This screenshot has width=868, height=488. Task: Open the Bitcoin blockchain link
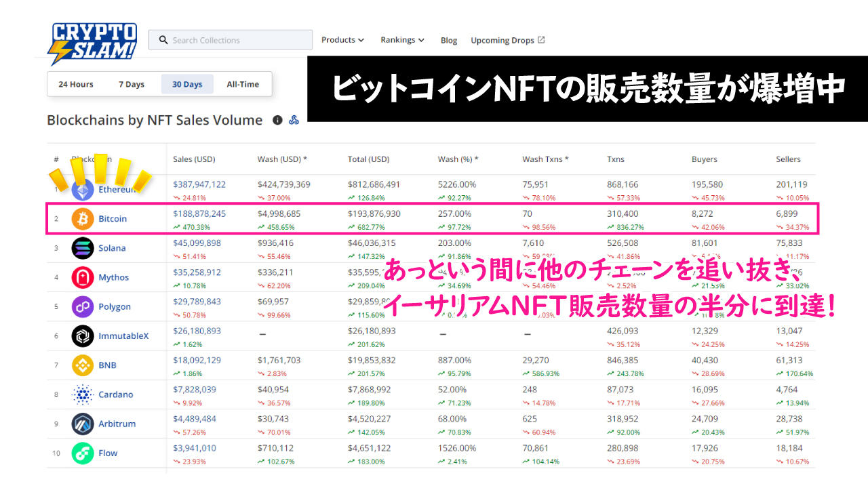[113, 219]
